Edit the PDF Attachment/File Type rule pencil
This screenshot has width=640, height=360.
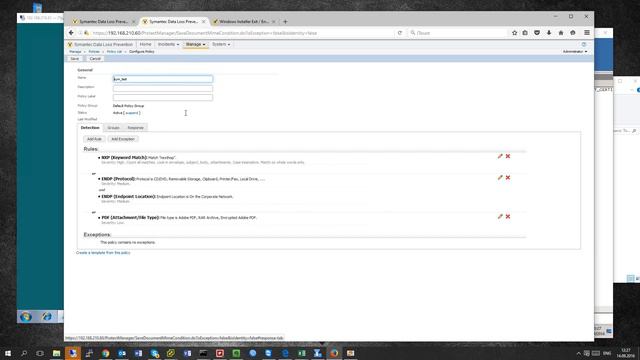pos(500,216)
